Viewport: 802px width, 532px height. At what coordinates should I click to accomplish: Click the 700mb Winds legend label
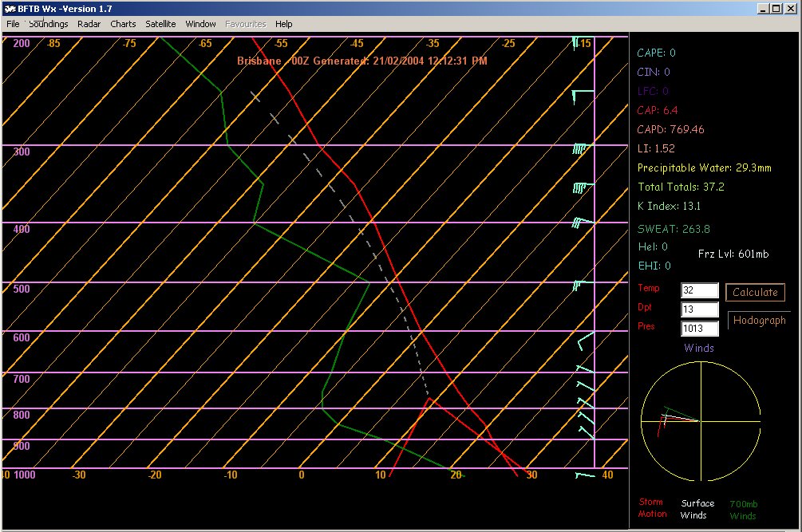coord(743,510)
